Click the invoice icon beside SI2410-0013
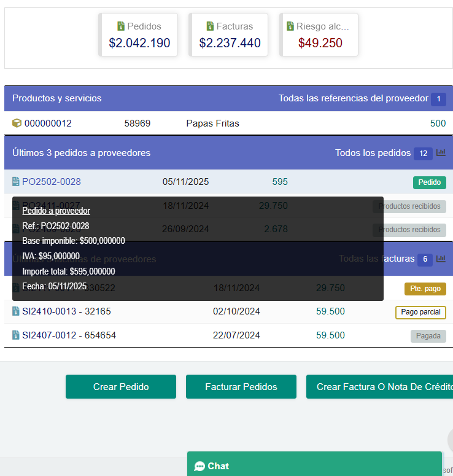The height and width of the screenshot is (476, 453). point(16,311)
